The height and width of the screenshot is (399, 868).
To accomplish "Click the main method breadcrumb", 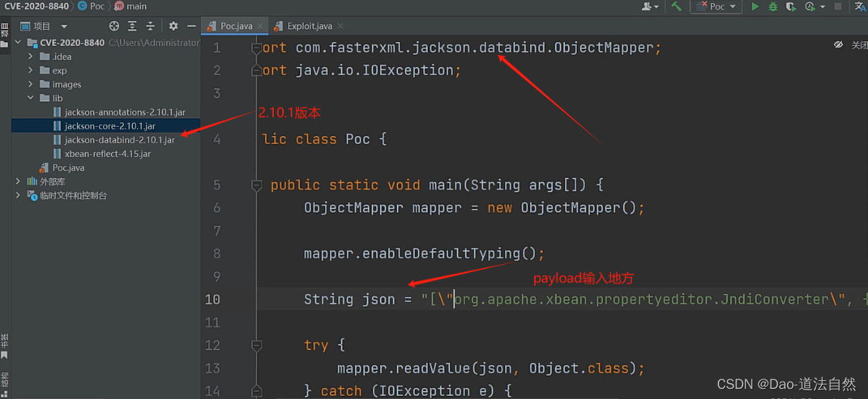I will coord(131,6).
